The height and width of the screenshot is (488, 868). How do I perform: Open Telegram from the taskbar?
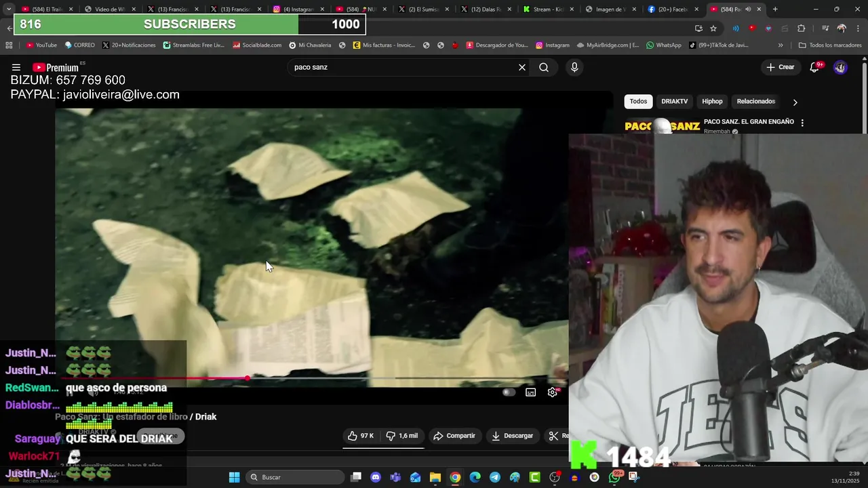(495, 477)
